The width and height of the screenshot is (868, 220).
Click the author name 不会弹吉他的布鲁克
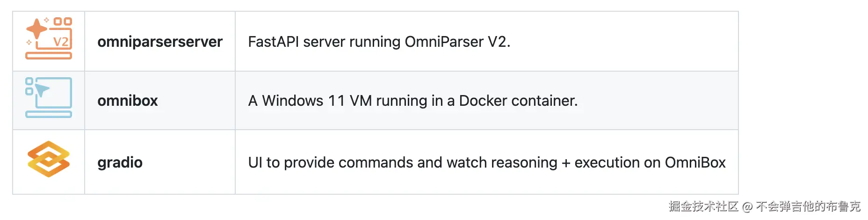click(x=808, y=206)
